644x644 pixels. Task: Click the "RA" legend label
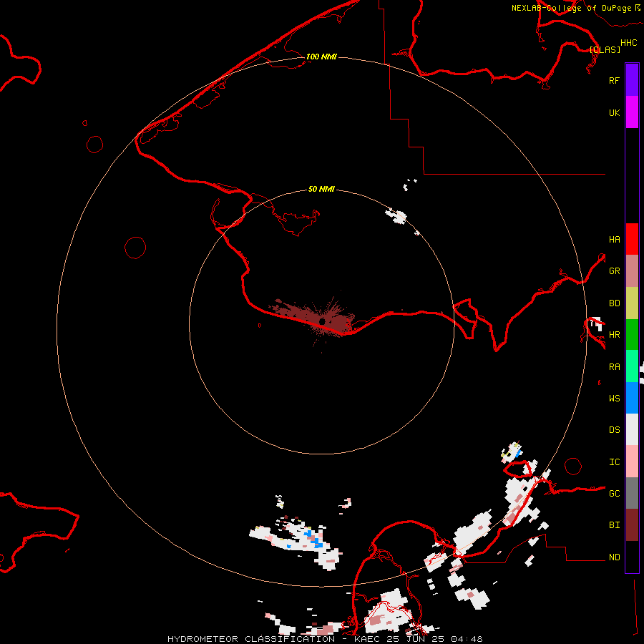[614, 367]
